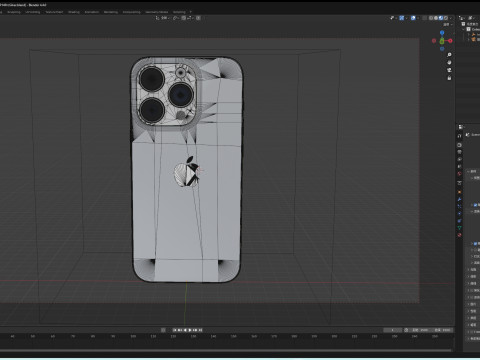Jump to end frame in timeline

point(200,330)
